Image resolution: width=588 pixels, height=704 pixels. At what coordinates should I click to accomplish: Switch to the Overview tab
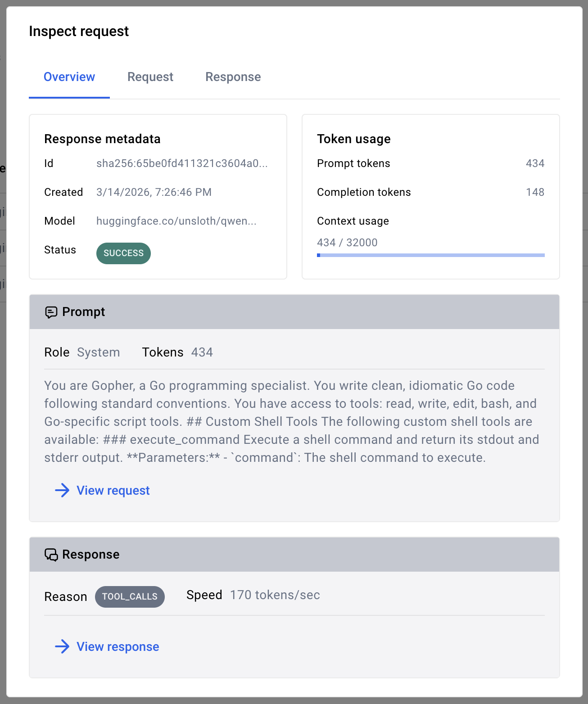[x=69, y=77]
